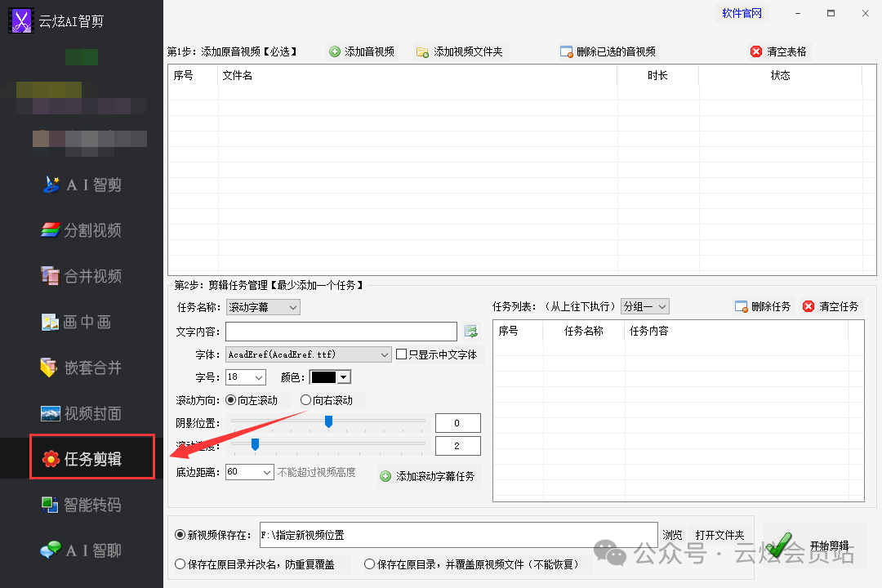Open the 分割视频 sidebar icon
Image resolution: width=882 pixels, height=588 pixels.
coord(50,230)
